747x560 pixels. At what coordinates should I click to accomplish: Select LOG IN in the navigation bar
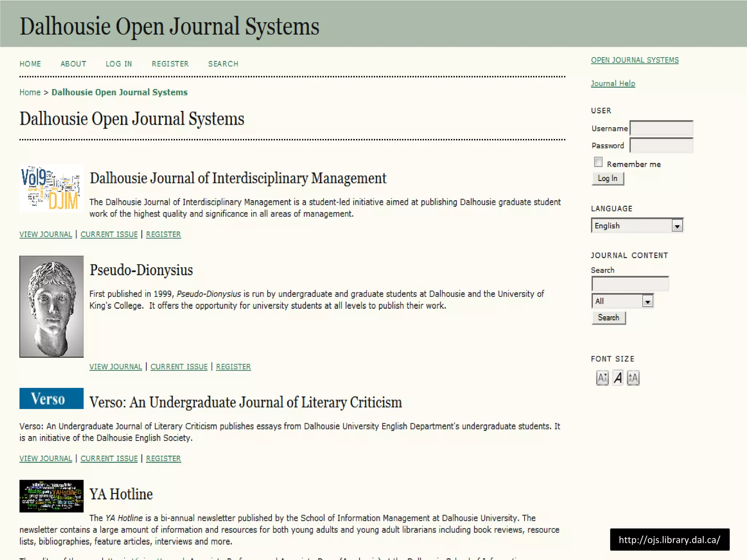click(119, 64)
